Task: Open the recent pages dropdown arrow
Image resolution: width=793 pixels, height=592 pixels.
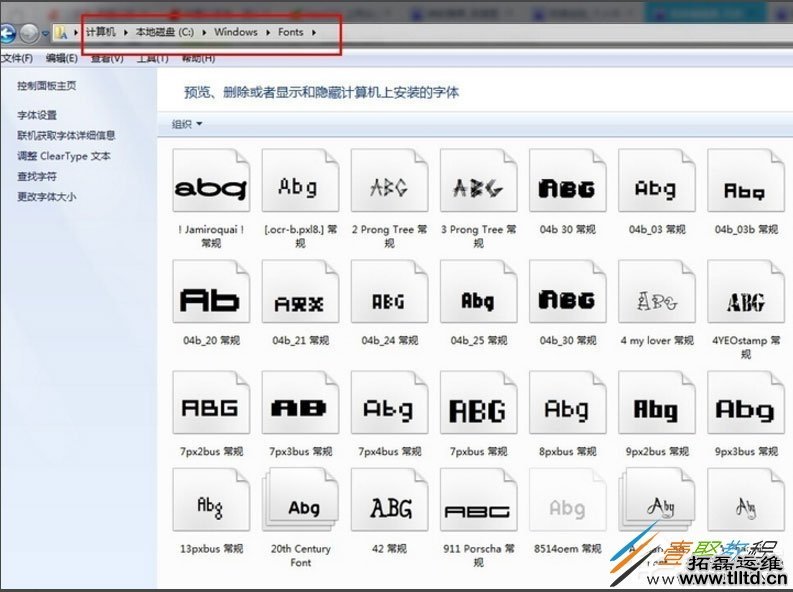Action: pyautogui.click(x=45, y=34)
